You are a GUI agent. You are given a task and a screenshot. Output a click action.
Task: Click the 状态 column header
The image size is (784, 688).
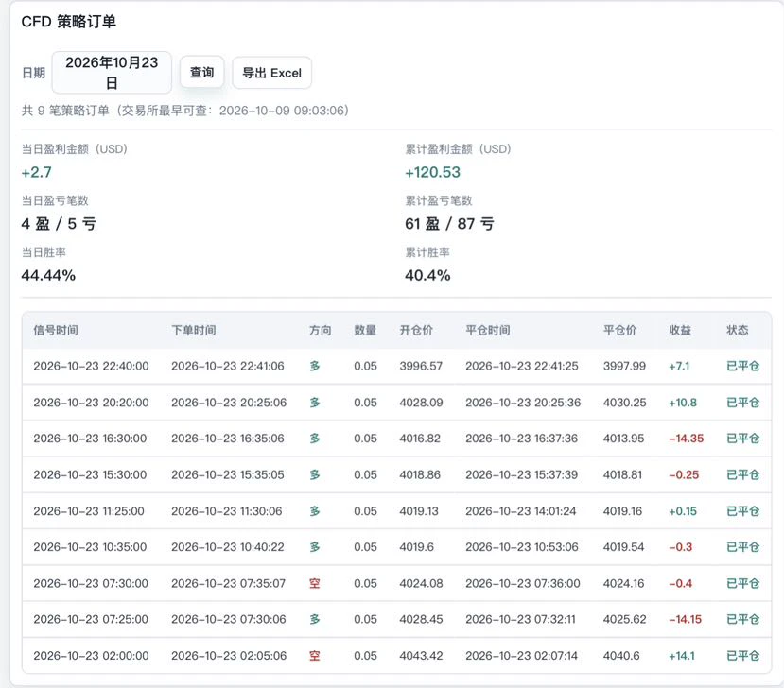pos(738,330)
